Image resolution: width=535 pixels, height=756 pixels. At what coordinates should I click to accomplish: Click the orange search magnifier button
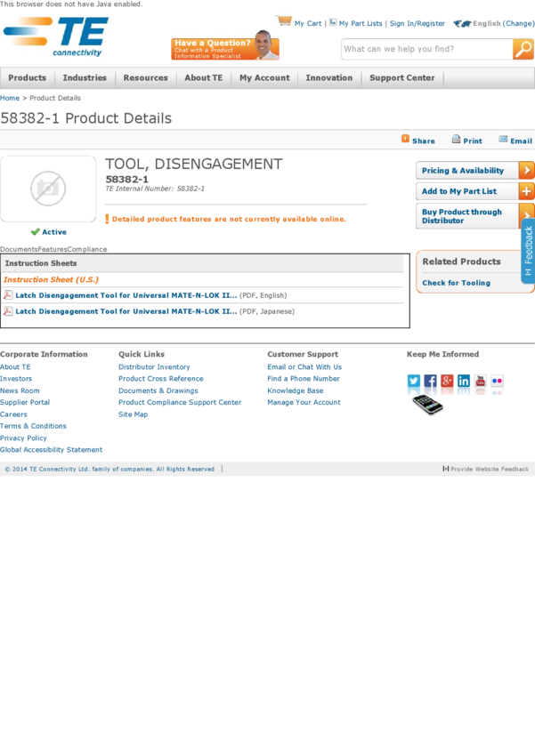click(x=523, y=49)
